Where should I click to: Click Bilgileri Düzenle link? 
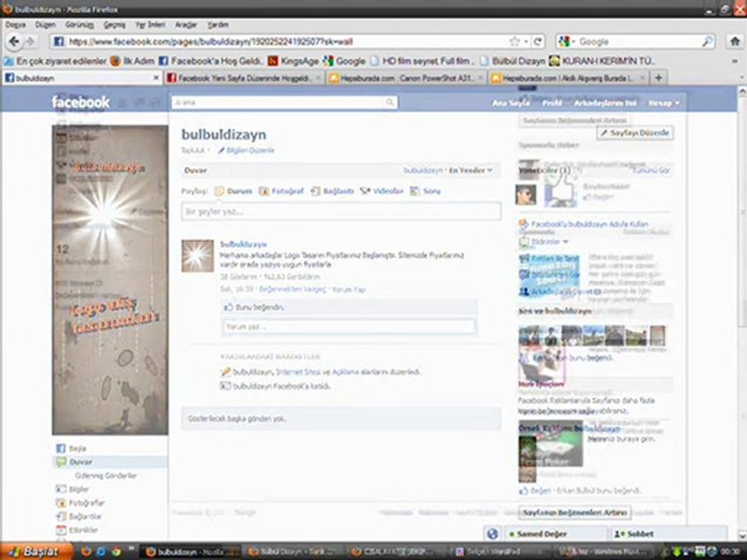[247, 150]
